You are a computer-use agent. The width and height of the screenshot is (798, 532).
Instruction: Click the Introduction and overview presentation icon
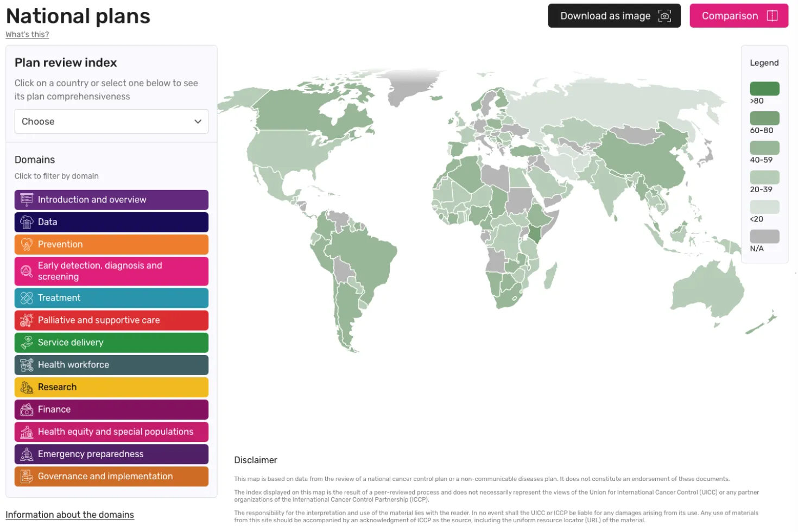(27, 200)
